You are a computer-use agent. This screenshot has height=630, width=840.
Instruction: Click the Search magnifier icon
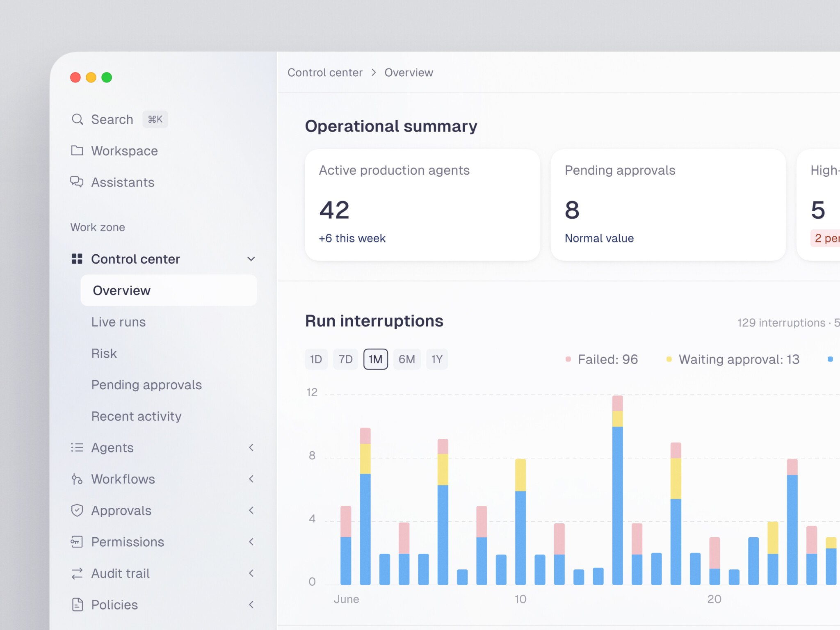[x=77, y=119]
